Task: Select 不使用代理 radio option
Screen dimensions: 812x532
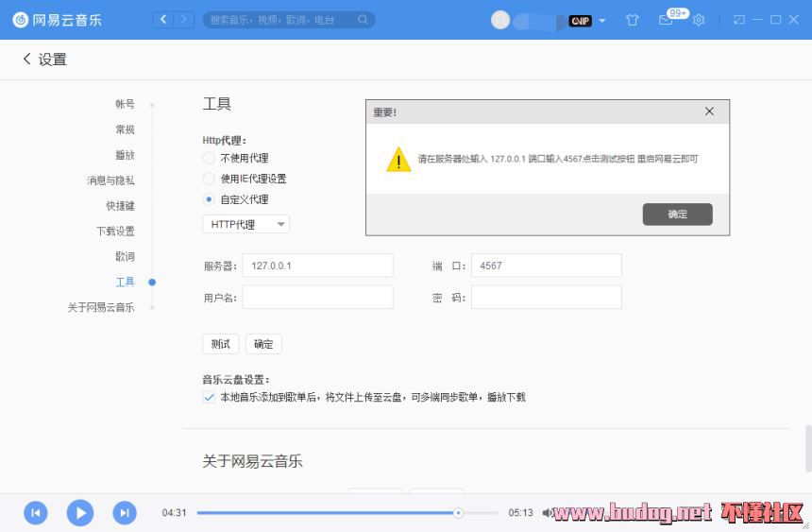Action: (209, 158)
